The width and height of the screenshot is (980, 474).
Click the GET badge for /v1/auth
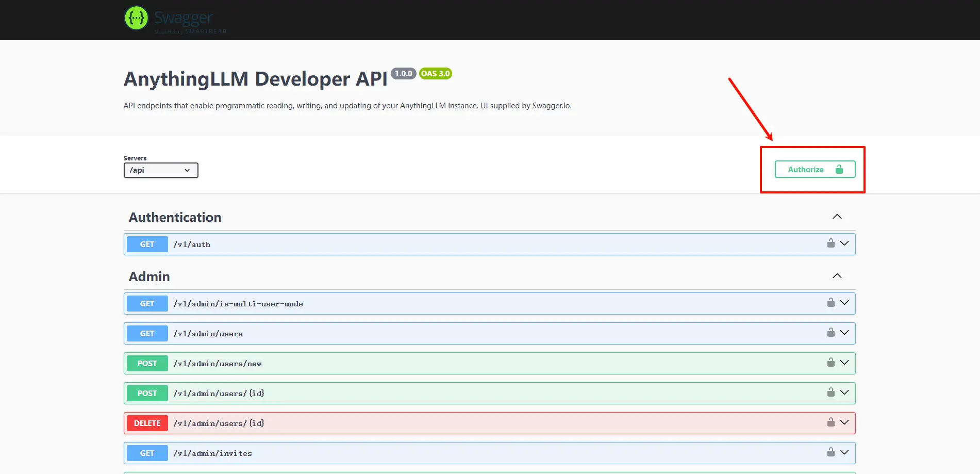[147, 244]
